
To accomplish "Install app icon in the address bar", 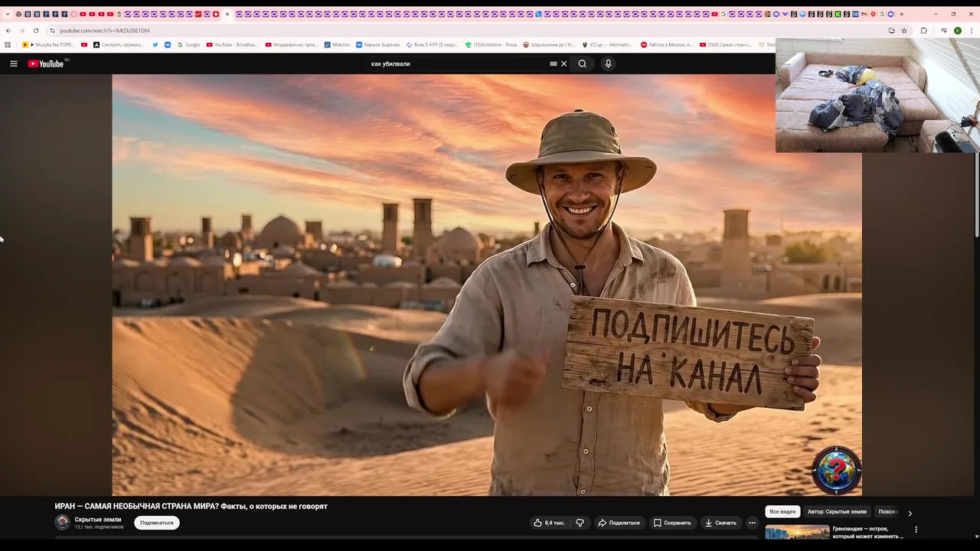I will tap(891, 31).
